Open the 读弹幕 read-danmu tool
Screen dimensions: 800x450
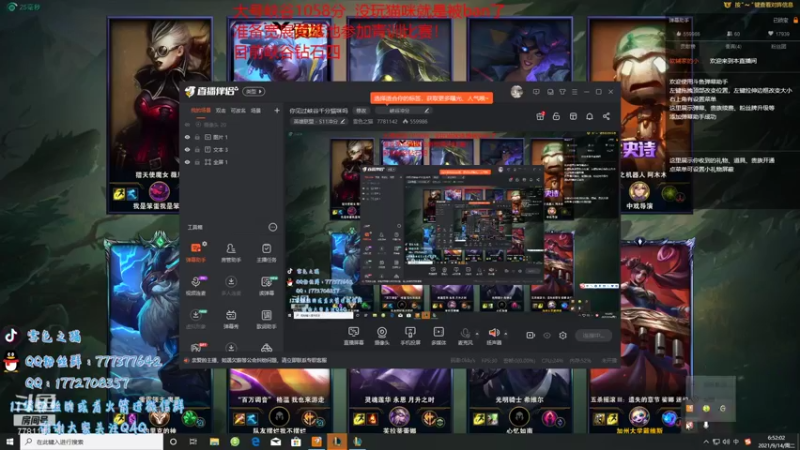266,286
